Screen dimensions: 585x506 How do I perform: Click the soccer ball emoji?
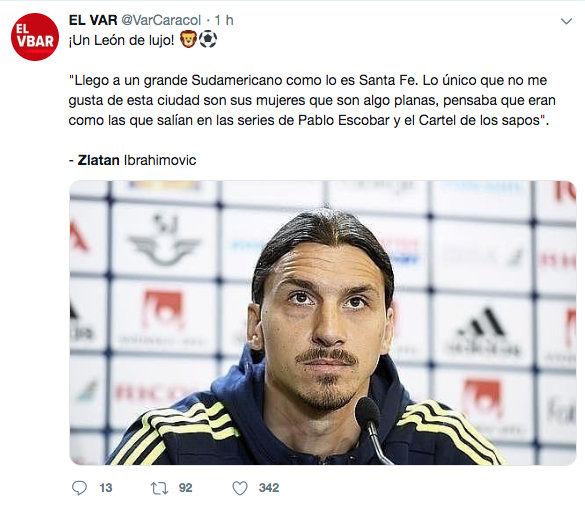tap(208, 40)
